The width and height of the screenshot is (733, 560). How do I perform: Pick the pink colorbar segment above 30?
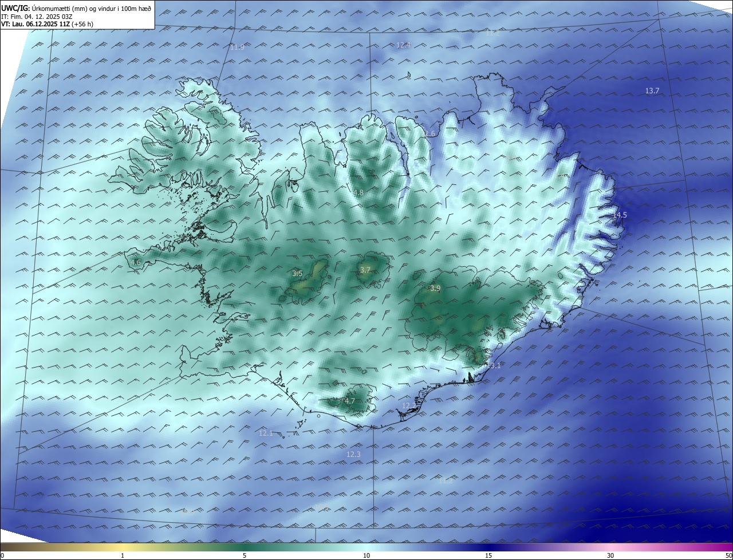[610, 547]
